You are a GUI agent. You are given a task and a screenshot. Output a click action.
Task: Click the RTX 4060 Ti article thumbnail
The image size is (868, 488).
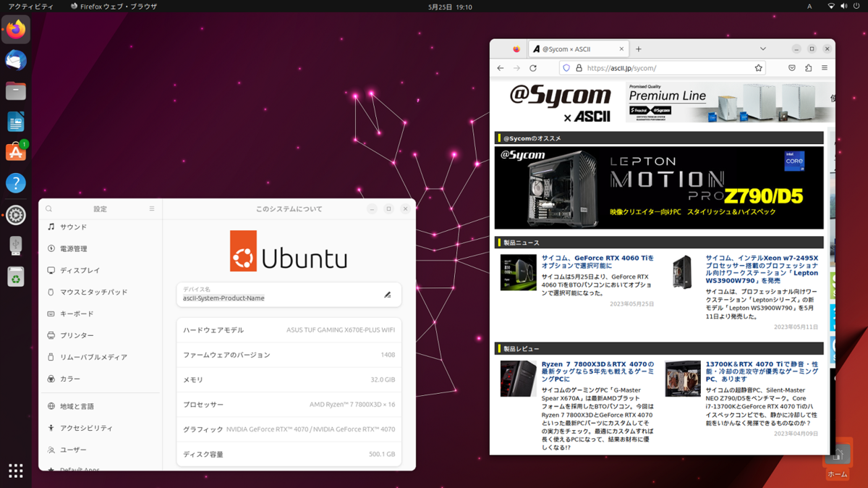518,272
